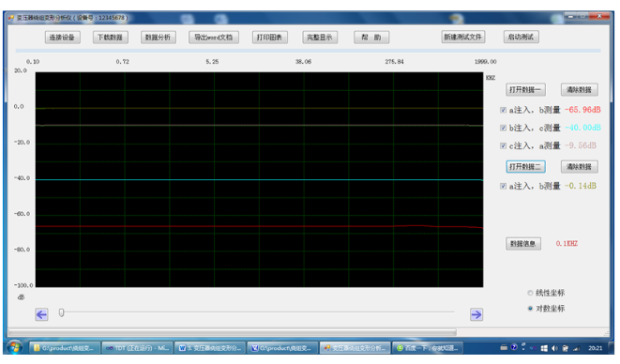Open the G:\product folder taskbar item
The width and height of the screenshot is (620, 364).
click(x=65, y=348)
